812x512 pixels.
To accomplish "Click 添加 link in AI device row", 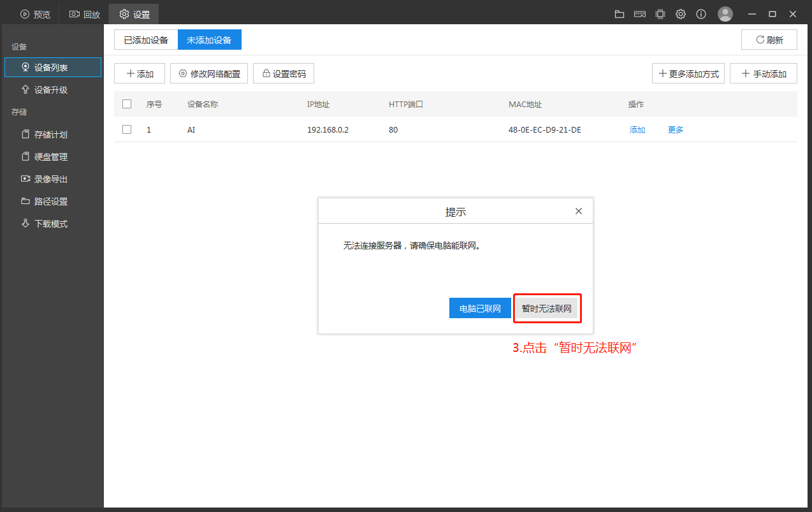I will pos(637,130).
